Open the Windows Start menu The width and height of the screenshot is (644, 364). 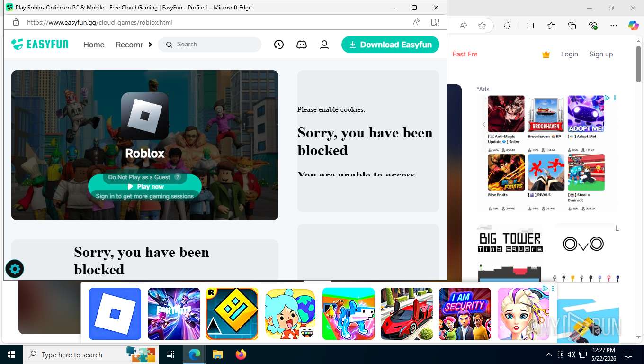(11, 355)
